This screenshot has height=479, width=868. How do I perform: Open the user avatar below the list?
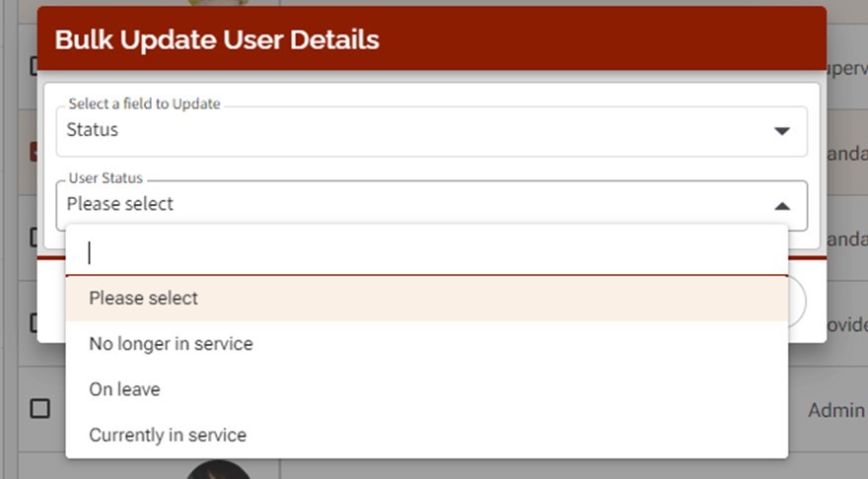[x=217, y=469]
